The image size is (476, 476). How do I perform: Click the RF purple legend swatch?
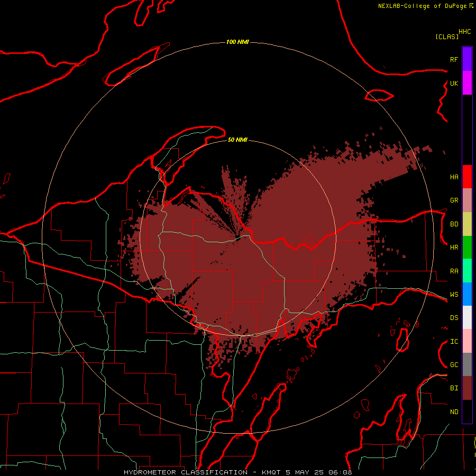click(467, 59)
